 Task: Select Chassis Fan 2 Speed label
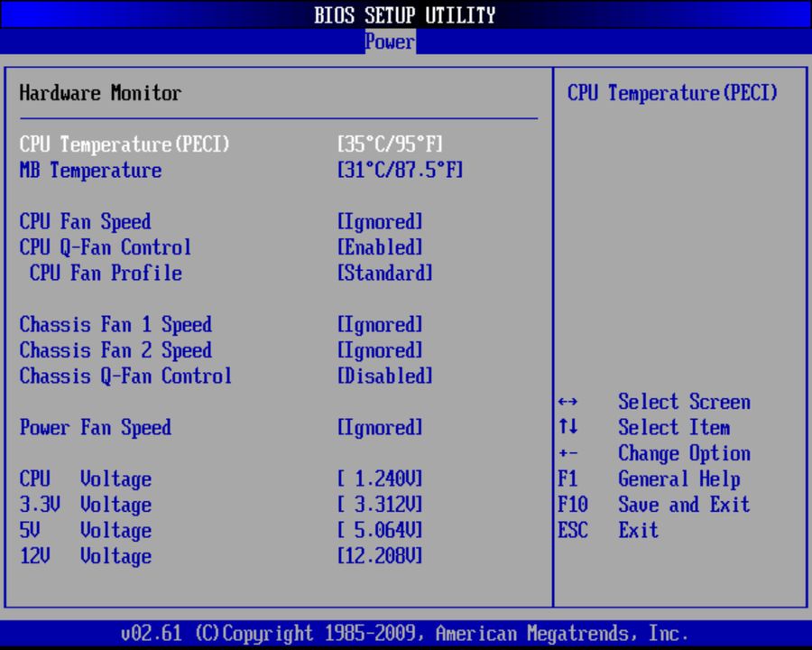tap(116, 350)
